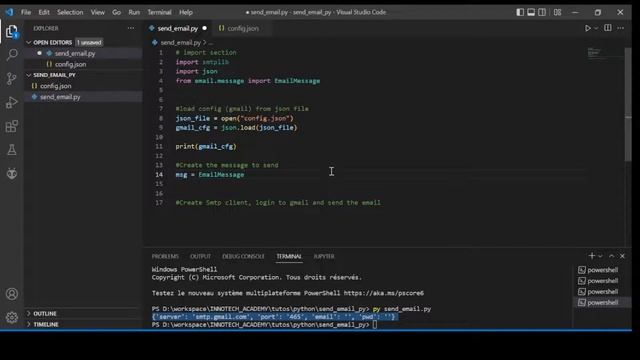
Task: Open the File menu
Action: [26, 12]
